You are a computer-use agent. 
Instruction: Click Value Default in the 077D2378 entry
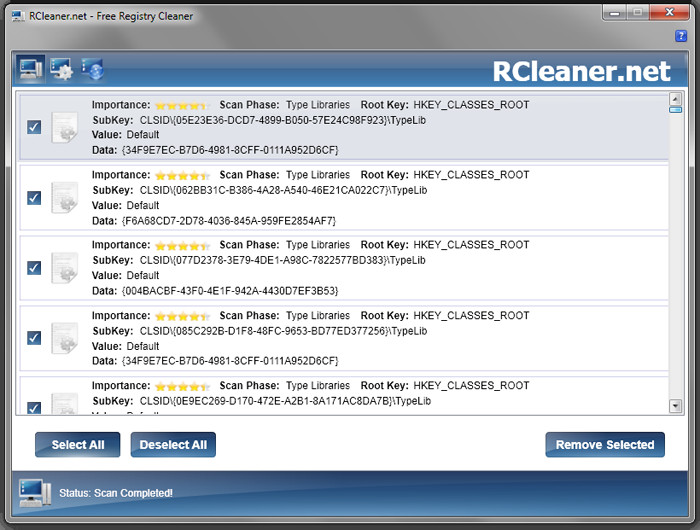(143, 275)
